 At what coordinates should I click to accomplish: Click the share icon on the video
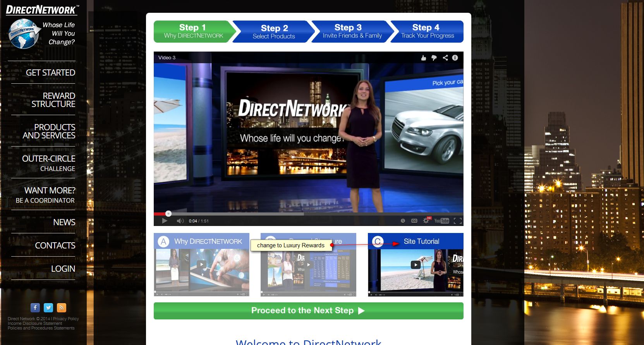pyautogui.click(x=445, y=58)
